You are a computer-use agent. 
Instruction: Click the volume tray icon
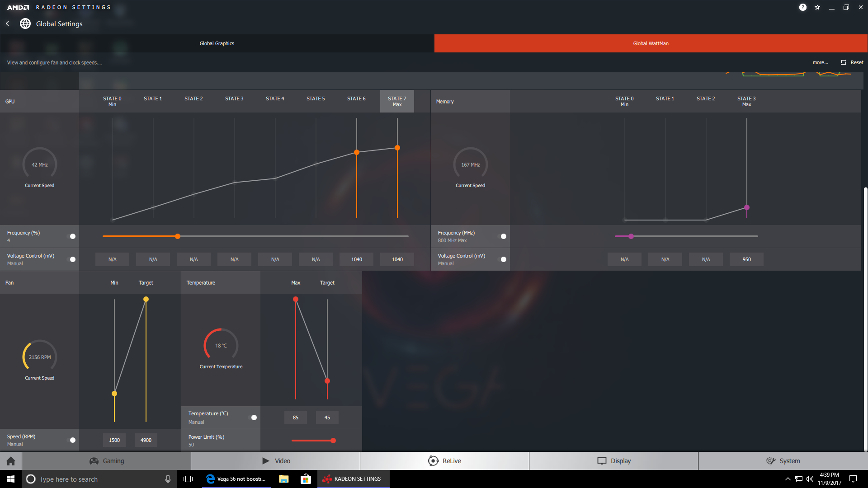(x=810, y=479)
